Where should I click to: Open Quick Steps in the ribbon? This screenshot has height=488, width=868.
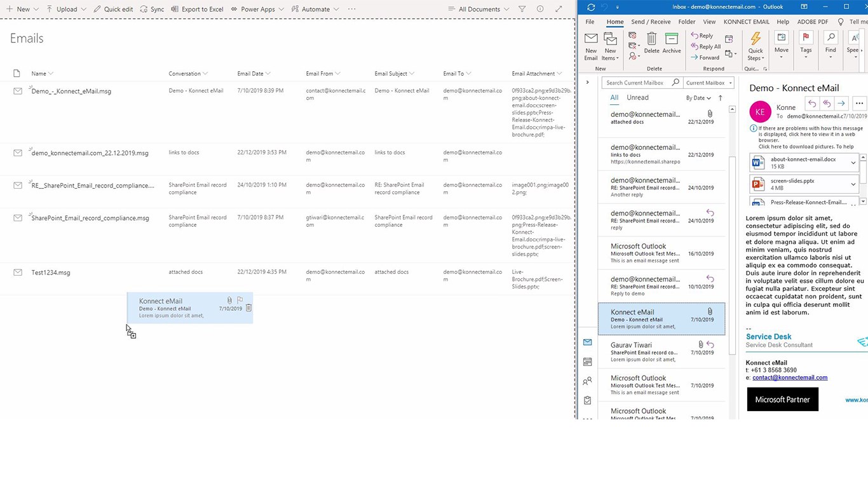coord(756,46)
